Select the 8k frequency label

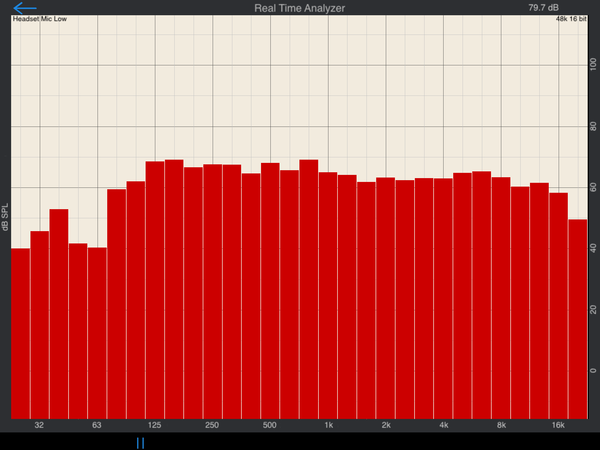click(x=501, y=425)
